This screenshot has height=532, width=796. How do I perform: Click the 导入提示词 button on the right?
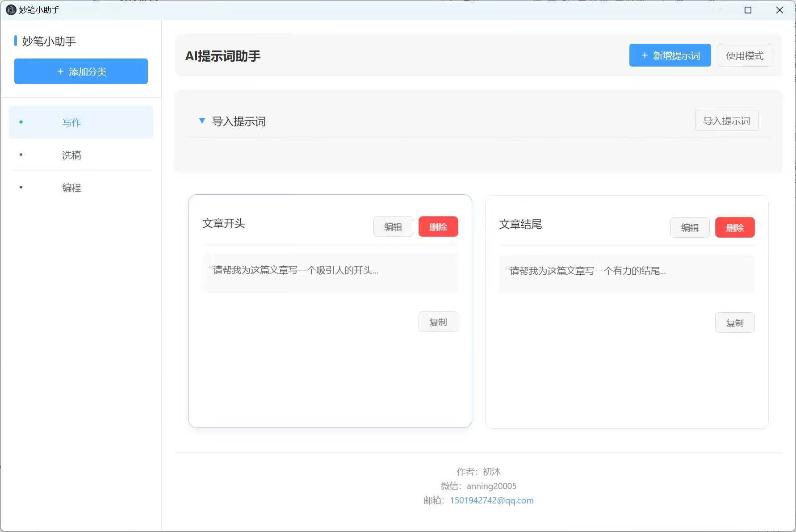tap(727, 121)
